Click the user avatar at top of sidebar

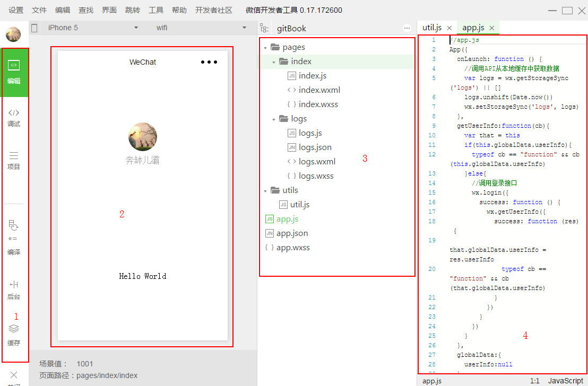click(13, 34)
